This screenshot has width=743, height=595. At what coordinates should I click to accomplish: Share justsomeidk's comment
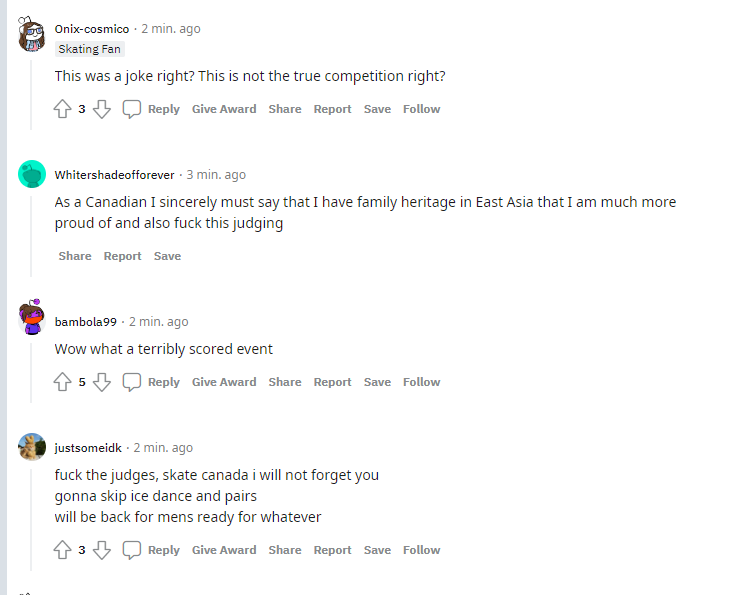[x=284, y=550]
